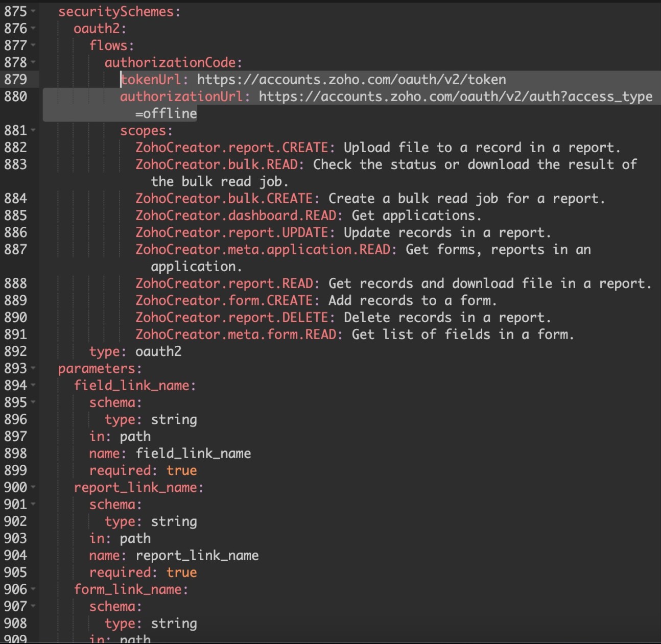661x644 pixels.
Task: Click 'name: report_link_name' on line 904
Action: coord(174,555)
